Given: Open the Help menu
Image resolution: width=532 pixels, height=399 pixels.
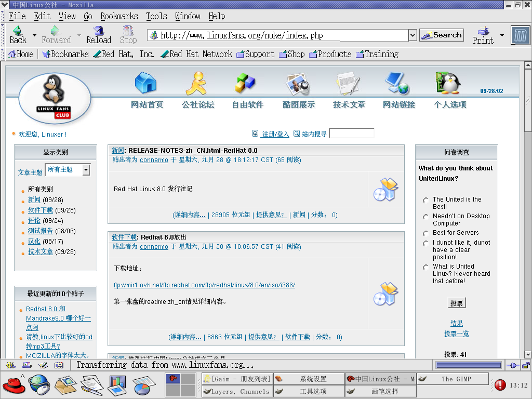Looking at the screenshot, I should 217,16.
